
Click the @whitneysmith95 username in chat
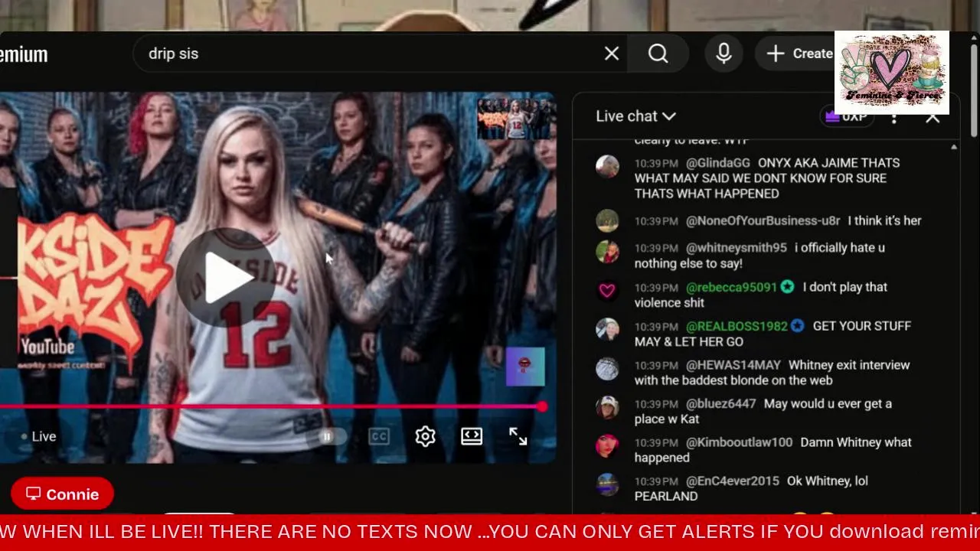pos(737,248)
